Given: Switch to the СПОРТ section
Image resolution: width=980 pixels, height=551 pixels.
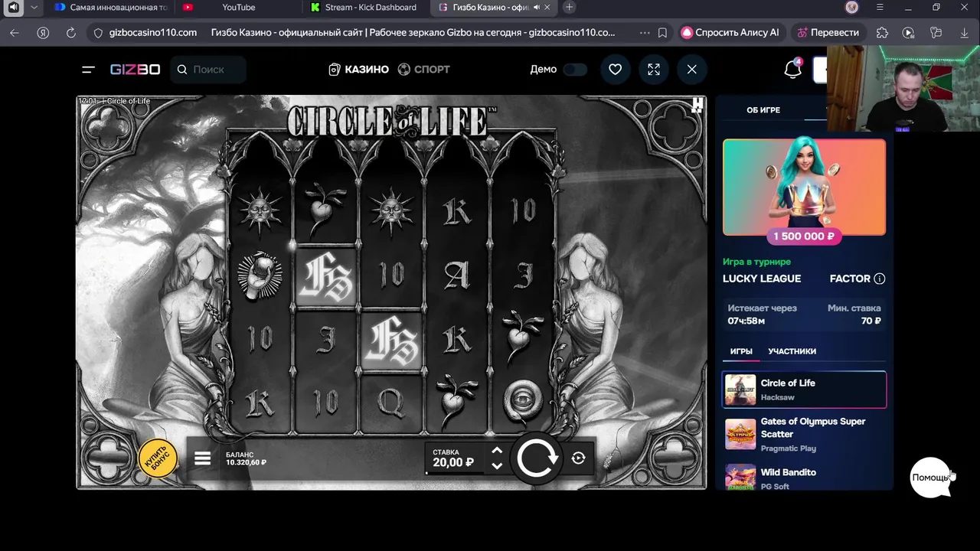Looking at the screenshot, I should 424,70.
